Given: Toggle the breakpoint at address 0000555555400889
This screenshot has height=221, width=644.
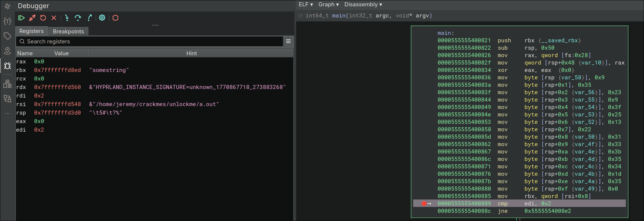Looking at the screenshot, I should [x=424, y=204].
